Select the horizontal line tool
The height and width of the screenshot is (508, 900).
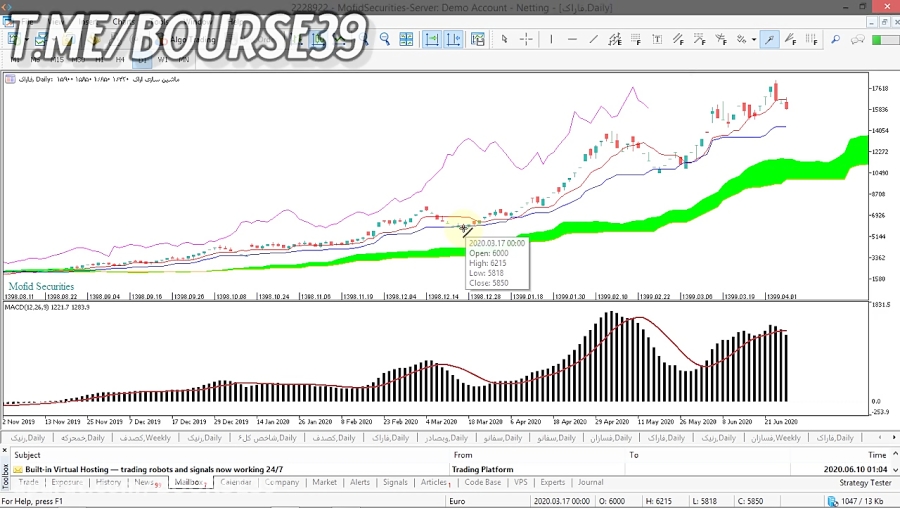tap(573, 40)
